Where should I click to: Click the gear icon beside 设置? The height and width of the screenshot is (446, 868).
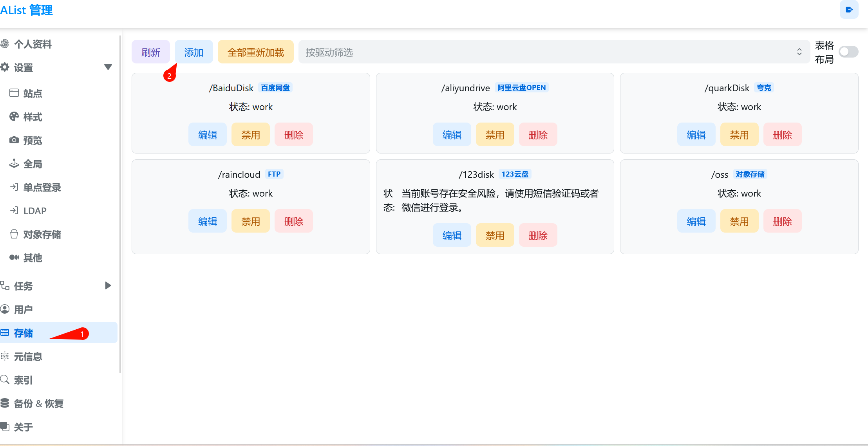[x=5, y=67]
